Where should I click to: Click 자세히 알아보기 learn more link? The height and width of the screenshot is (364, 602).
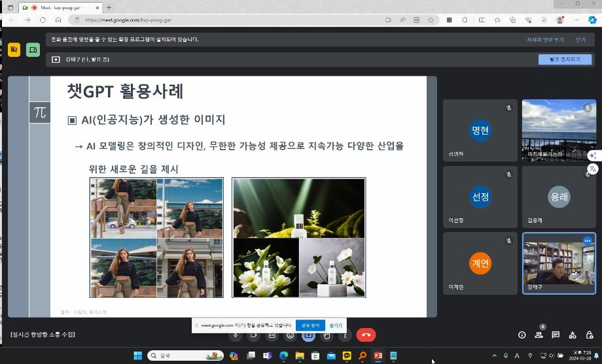pos(545,39)
